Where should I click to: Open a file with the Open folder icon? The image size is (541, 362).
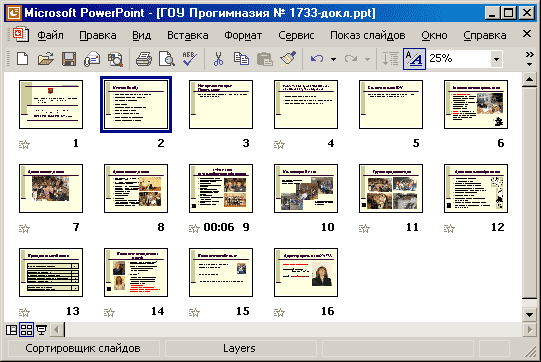click(46, 59)
